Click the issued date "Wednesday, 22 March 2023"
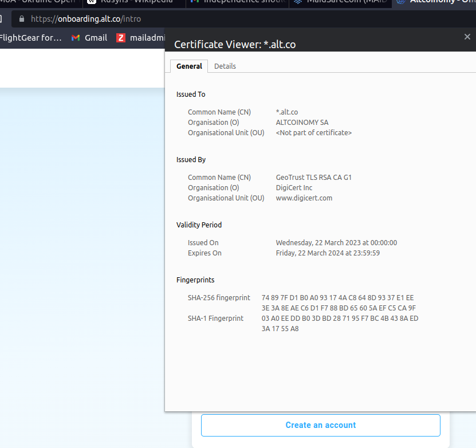476x448 pixels. point(336,242)
